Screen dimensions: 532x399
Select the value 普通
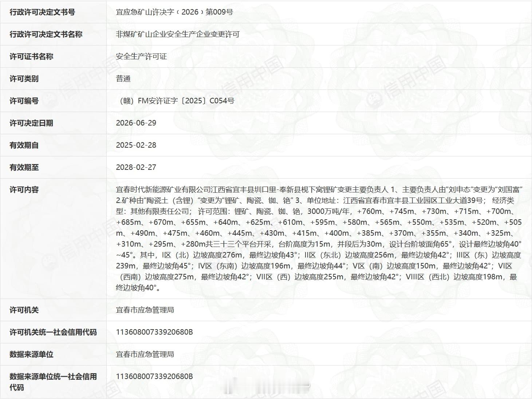pyautogui.click(x=123, y=79)
